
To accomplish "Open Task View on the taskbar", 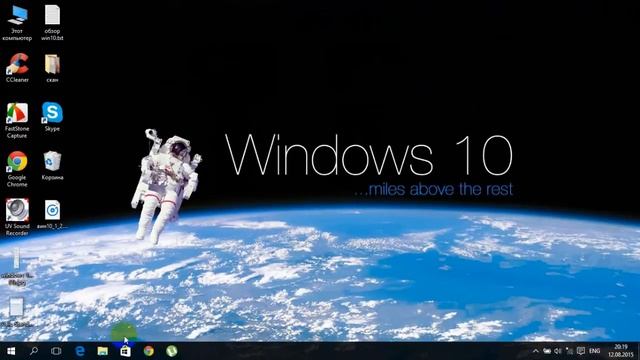I will [x=56, y=351].
